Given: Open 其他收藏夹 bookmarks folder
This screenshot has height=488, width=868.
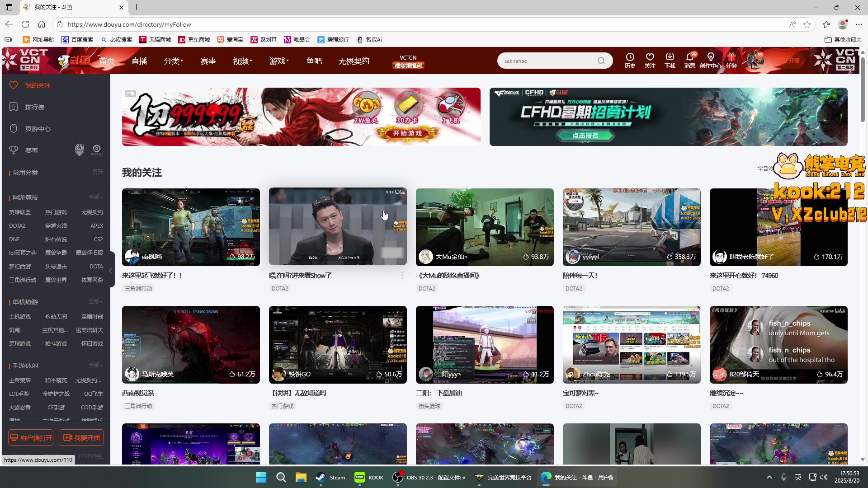Looking at the screenshot, I should [843, 40].
